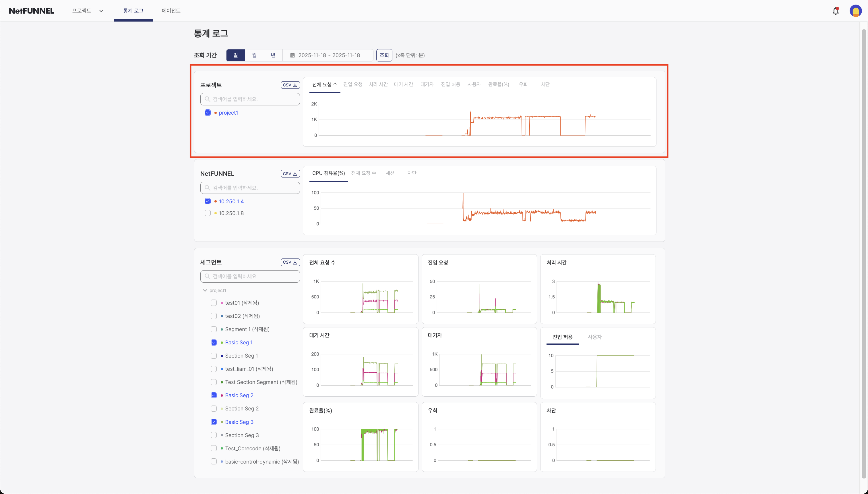Enable the 10.250.1.8 server checkbox

[x=208, y=213]
